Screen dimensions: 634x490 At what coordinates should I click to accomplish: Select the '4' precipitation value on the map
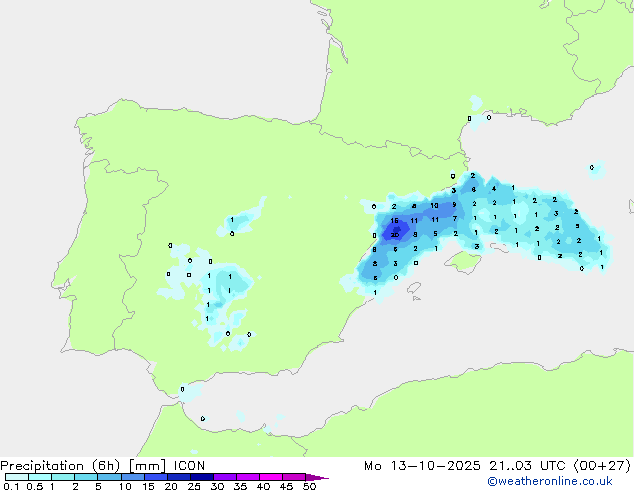494,188
